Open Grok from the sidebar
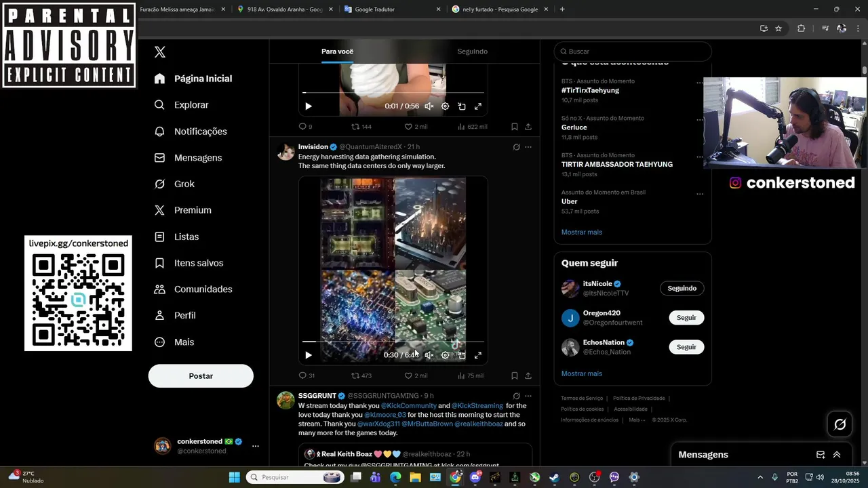 click(174, 184)
